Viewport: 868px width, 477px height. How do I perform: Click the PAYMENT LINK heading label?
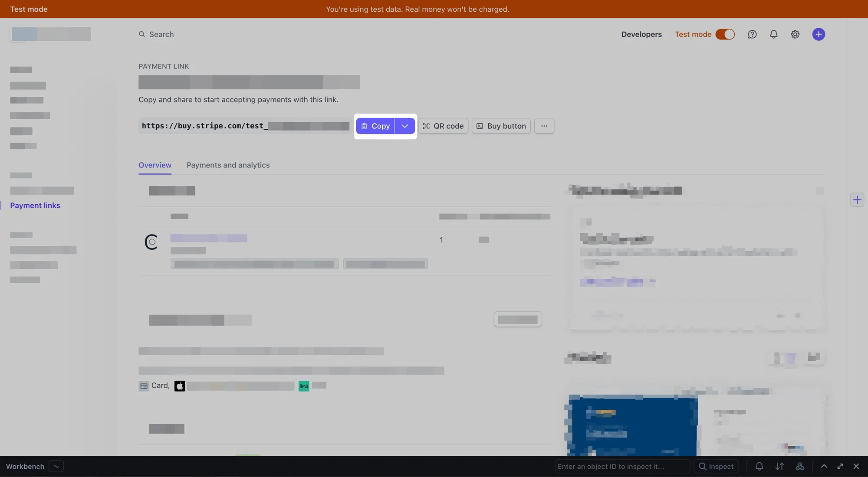pyautogui.click(x=164, y=66)
